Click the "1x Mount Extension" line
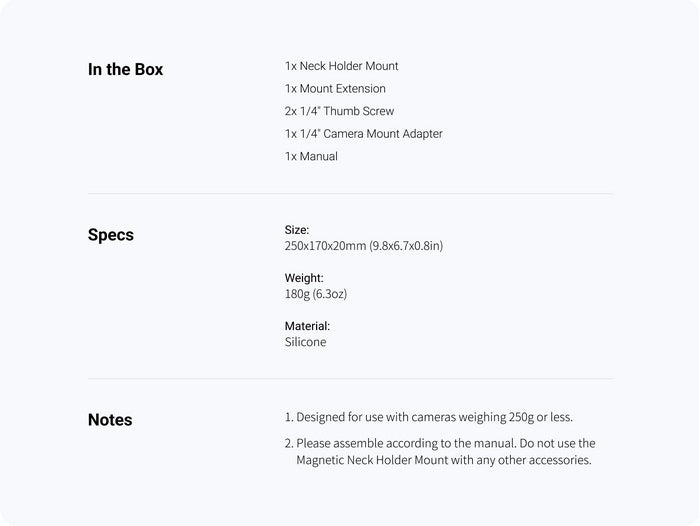The width and height of the screenshot is (700, 526). tap(335, 89)
